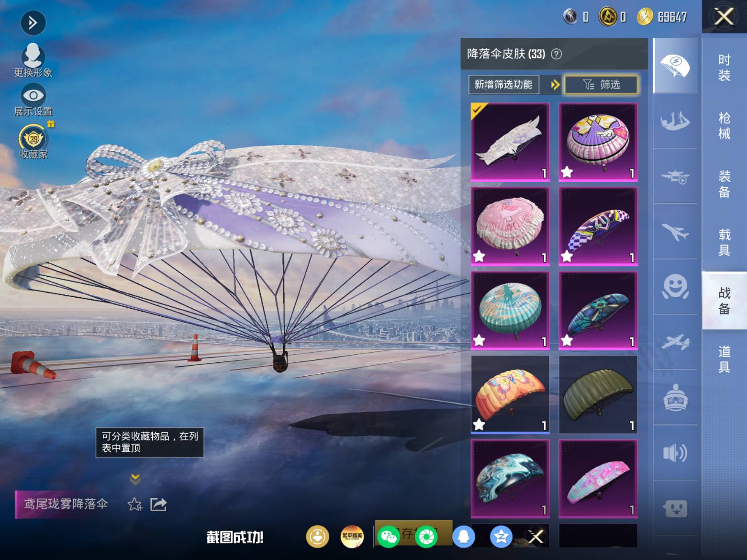Viewport: 747px width, 560px height.
Task: Open the smiley emote category
Action: pyautogui.click(x=675, y=287)
